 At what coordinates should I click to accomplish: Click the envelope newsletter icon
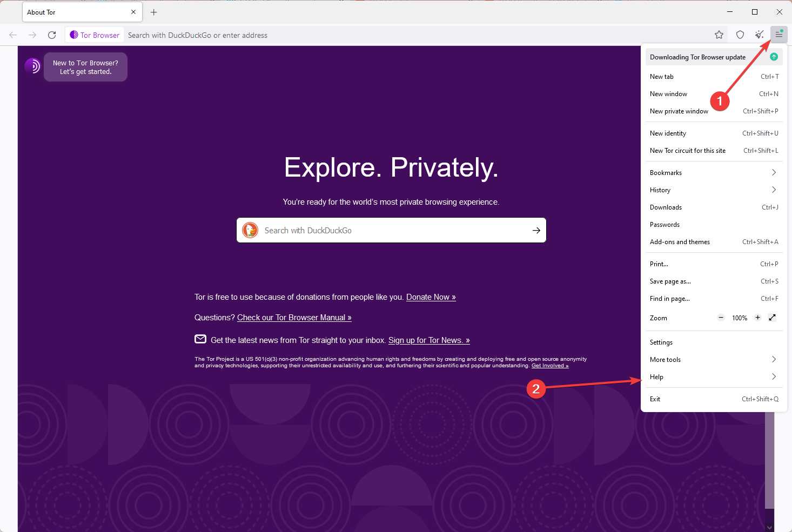[x=200, y=339]
